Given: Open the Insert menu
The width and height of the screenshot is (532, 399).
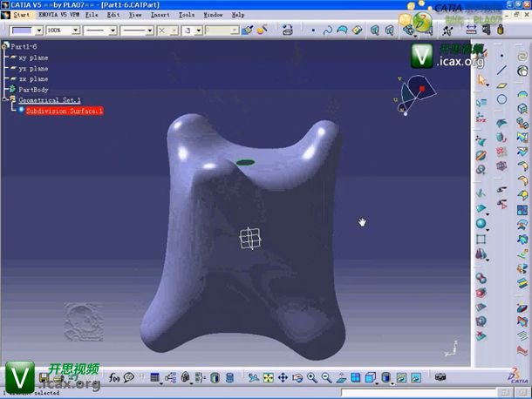Looking at the screenshot, I should [x=160, y=15].
